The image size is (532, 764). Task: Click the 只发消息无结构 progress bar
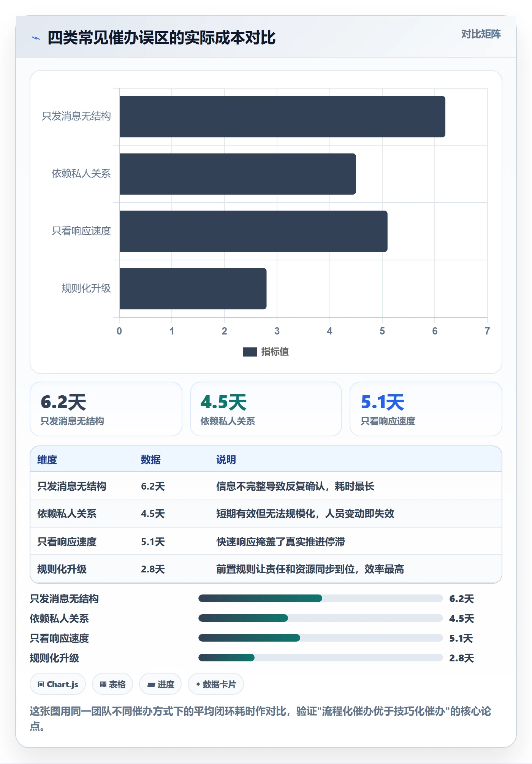coord(320,598)
